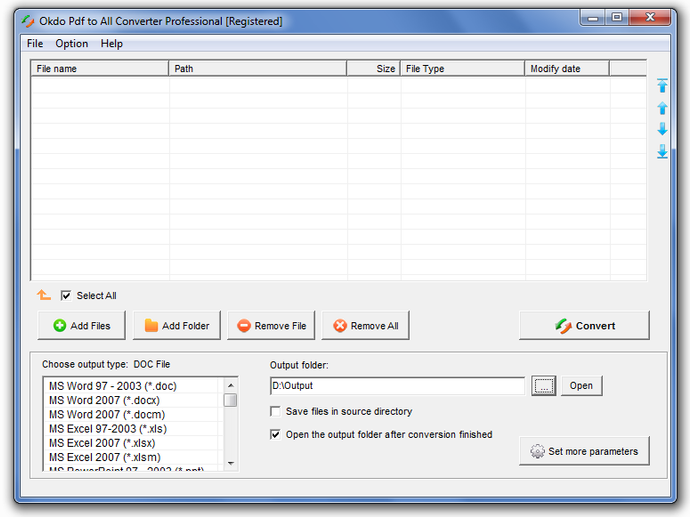Open the File menu
Viewport: 690px width, 518px height.
(x=35, y=44)
